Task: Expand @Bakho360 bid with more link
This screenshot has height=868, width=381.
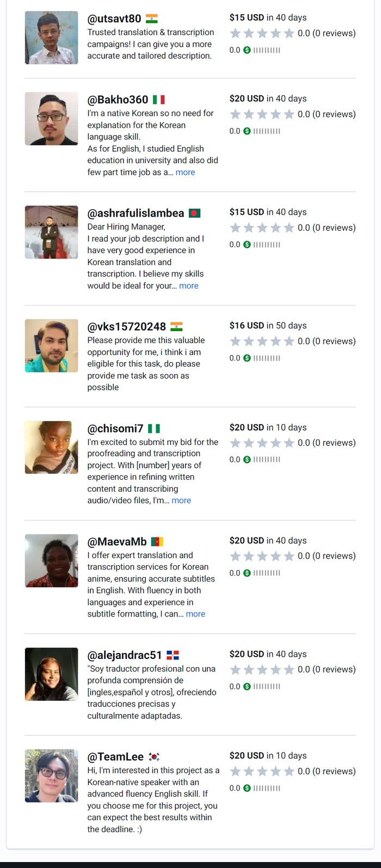Action: 185,172
